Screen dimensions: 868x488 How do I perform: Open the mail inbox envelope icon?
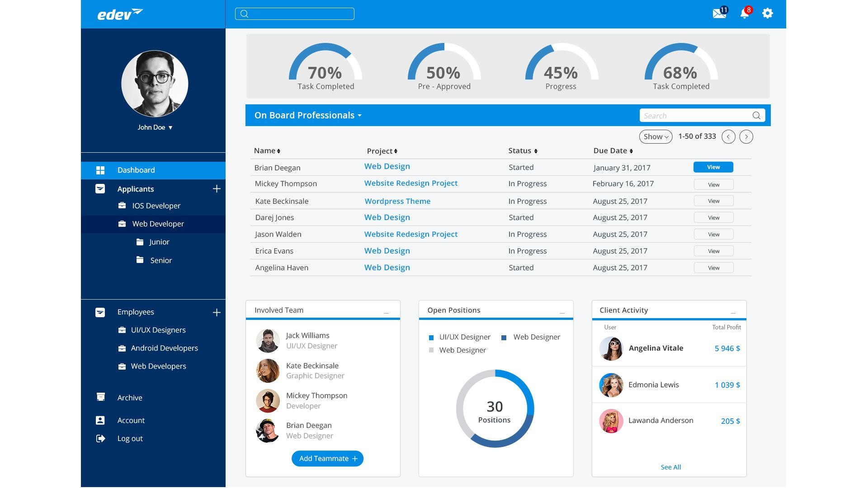click(719, 14)
